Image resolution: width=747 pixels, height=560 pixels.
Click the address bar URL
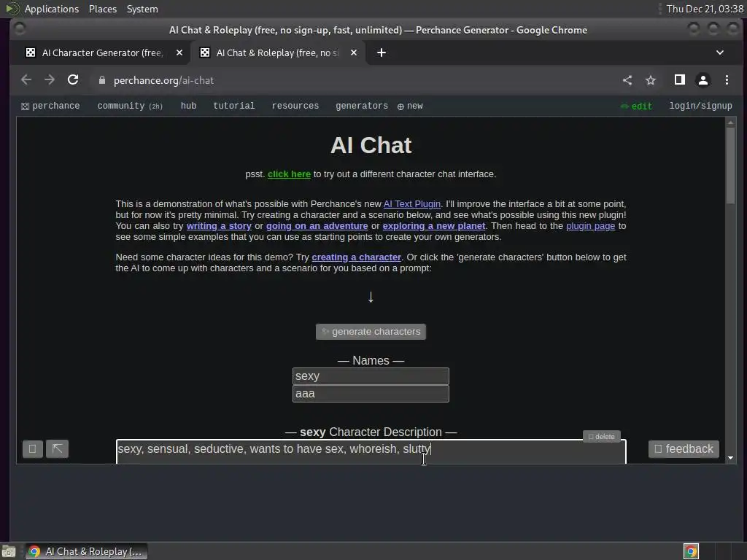pos(163,80)
